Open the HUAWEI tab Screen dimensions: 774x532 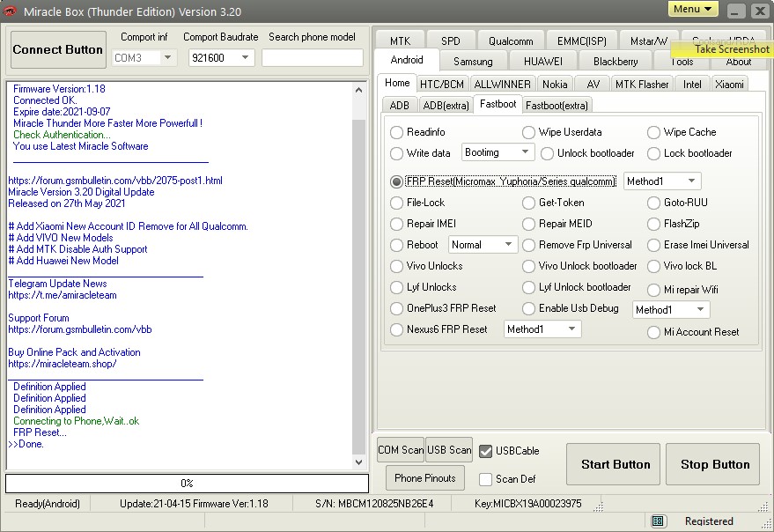click(543, 62)
